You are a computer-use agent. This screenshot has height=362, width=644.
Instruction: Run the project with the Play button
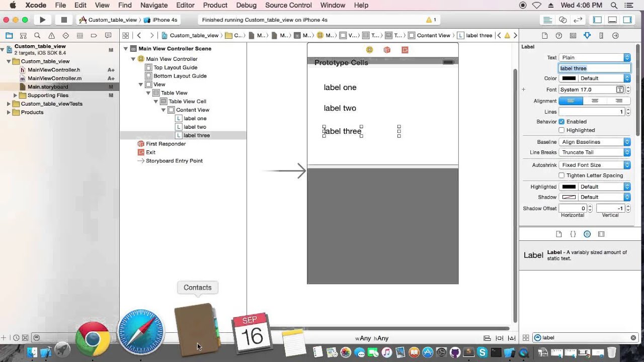click(x=43, y=20)
